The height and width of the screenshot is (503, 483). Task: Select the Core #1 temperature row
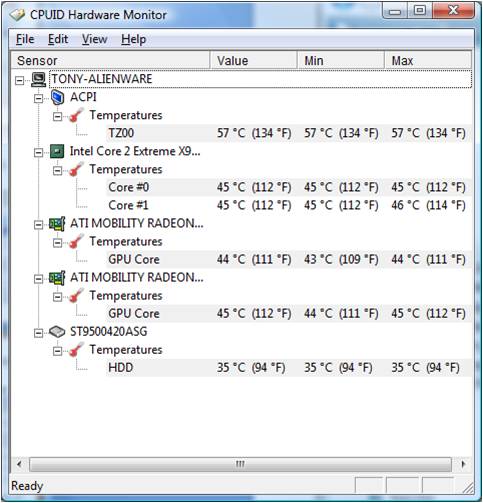point(289,205)
